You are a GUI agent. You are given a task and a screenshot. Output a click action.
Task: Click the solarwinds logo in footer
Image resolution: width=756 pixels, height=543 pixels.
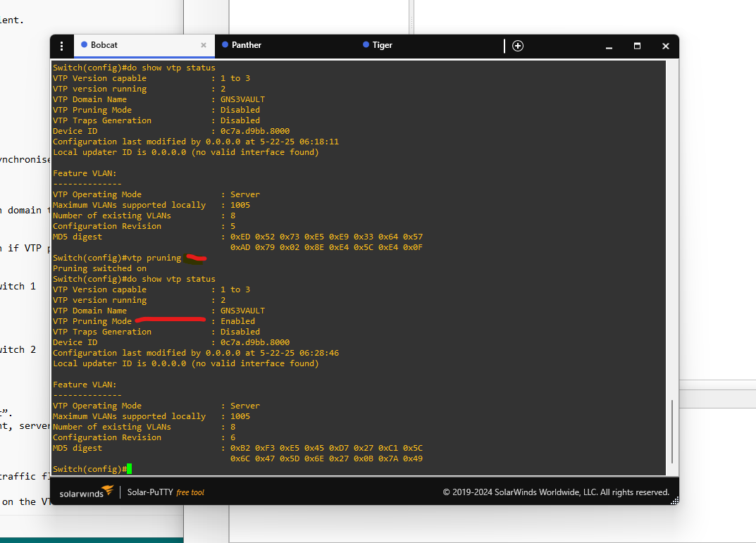point(86,492)
